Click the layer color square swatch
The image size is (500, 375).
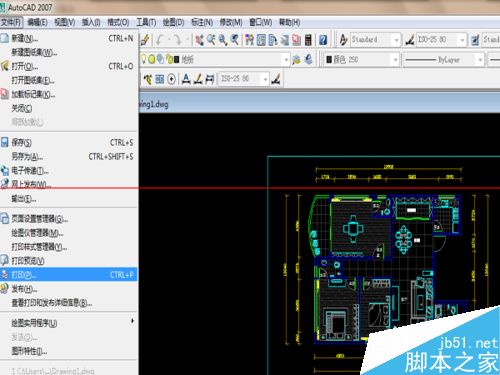177,60
